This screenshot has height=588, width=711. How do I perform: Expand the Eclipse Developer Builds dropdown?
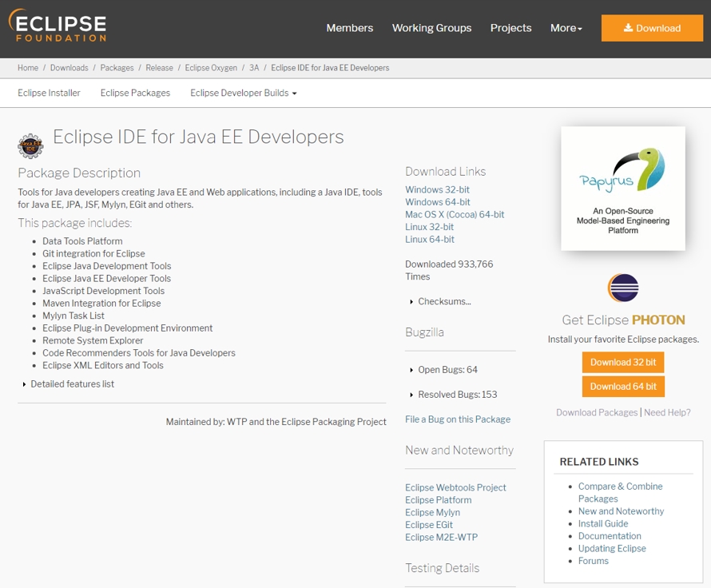tap(243, 93)
